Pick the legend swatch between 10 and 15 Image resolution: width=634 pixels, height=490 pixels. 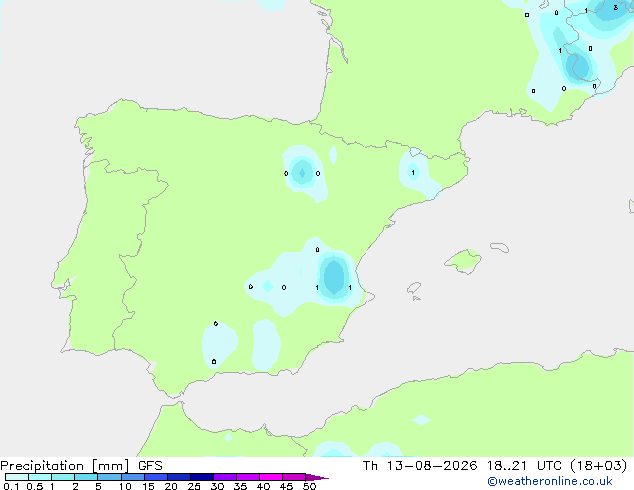[133, 477]
